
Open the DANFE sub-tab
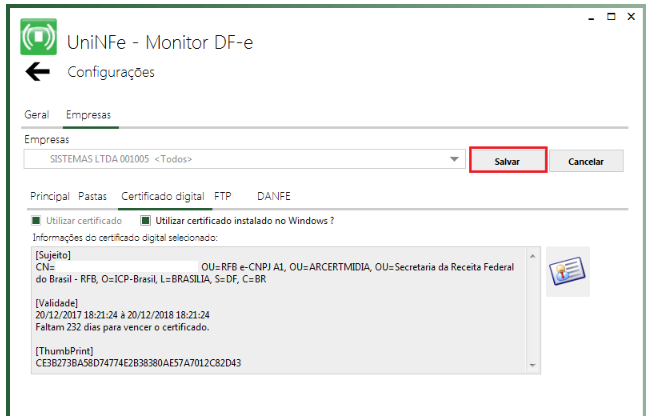[x=274, y=196]
